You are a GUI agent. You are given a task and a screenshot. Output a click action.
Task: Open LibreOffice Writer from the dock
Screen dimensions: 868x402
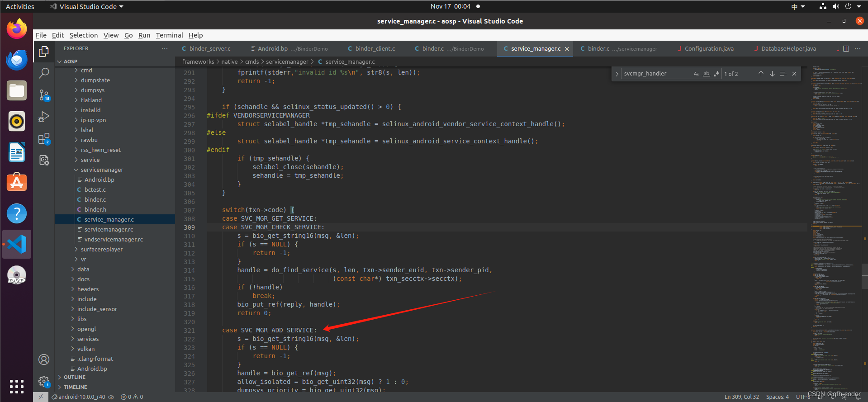(17, 152)
